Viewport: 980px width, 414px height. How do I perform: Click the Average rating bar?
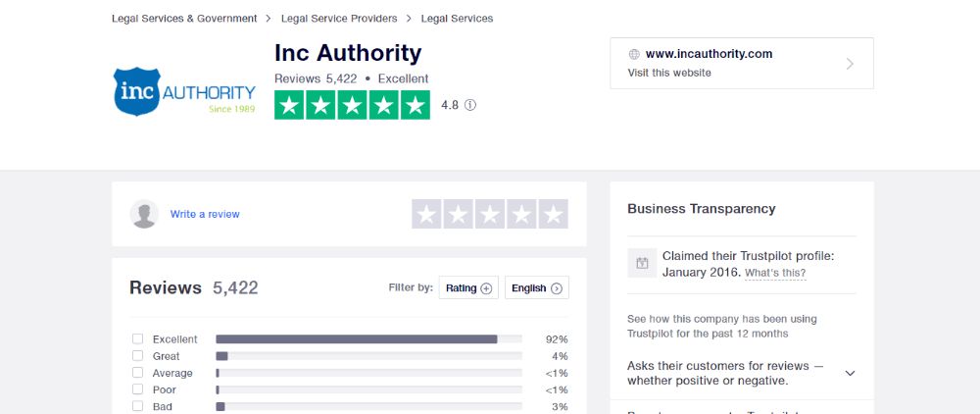coord(368,373)
